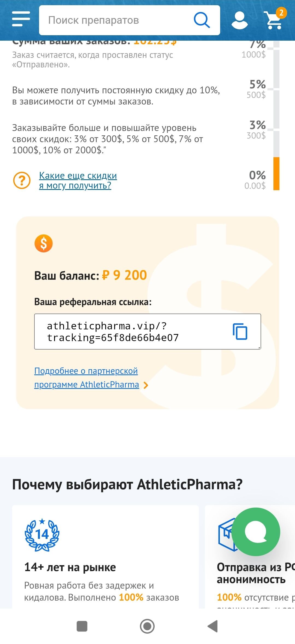Open the user account profile icon
The image size is (295, 644).
tap(240, 20)
